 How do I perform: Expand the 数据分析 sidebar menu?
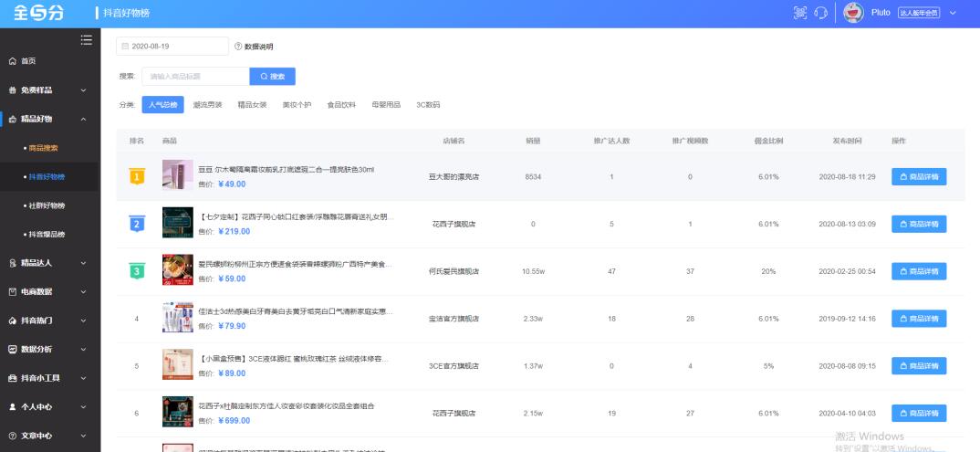point(50,350)
